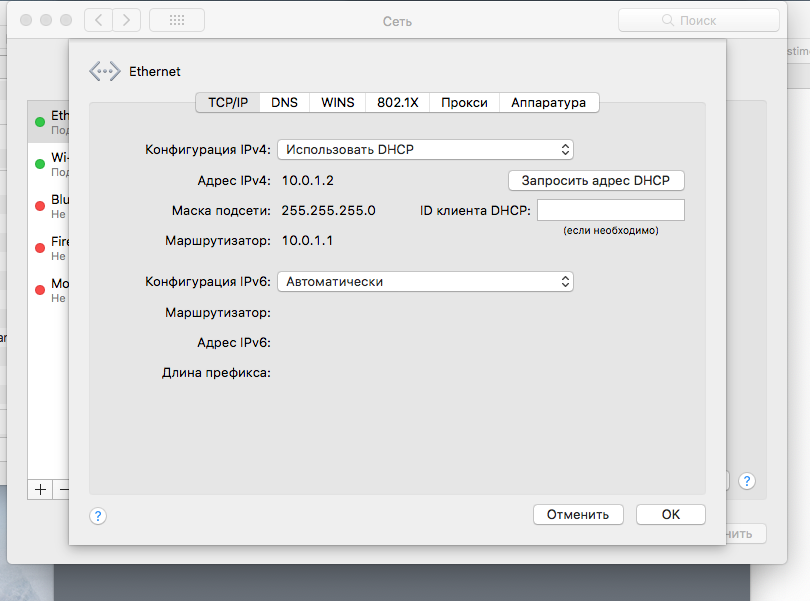Select the Wi-Fi service in the sidebar
Image resolution: width=810 pixels, height=601 pixels.
pyautogui.click(x=49, y=164)
